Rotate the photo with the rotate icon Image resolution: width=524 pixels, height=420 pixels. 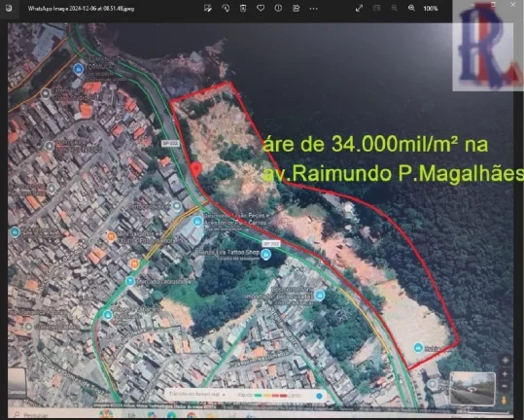coord(226,8)
